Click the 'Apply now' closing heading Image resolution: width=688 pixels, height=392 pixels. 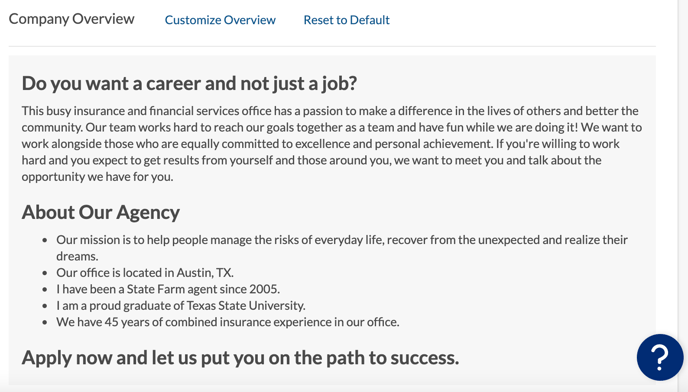coord(240,357)
